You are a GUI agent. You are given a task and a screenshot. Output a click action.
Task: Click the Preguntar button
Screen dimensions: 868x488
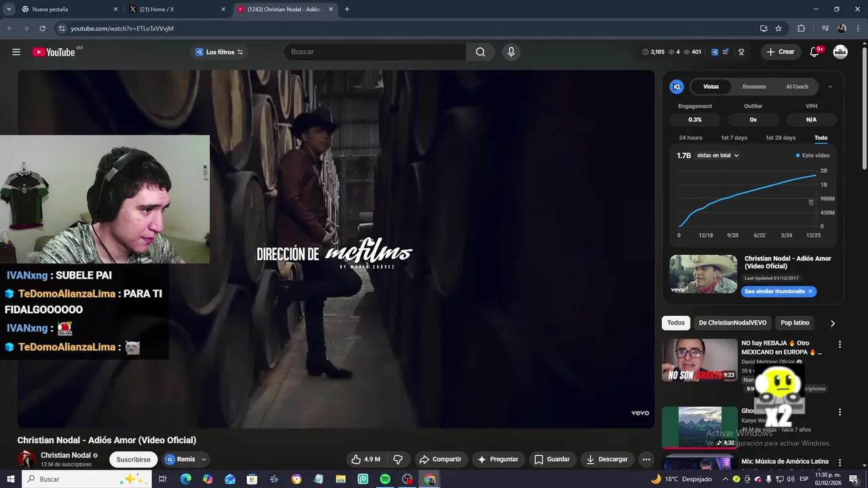tap(498, 460)
